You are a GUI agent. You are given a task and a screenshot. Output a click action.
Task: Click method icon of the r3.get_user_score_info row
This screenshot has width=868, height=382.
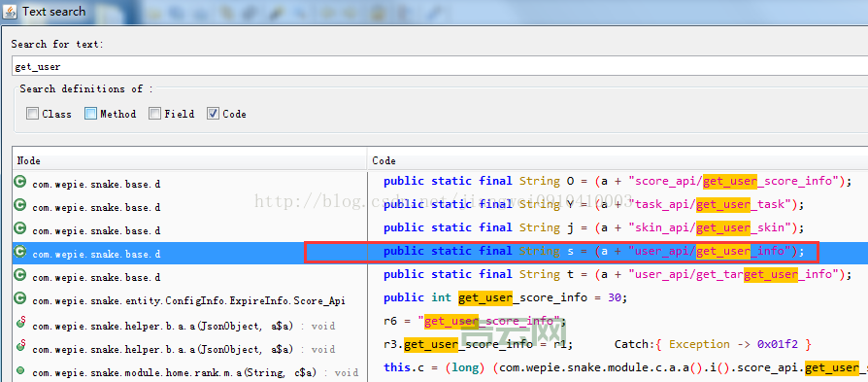tap(20, 346)
